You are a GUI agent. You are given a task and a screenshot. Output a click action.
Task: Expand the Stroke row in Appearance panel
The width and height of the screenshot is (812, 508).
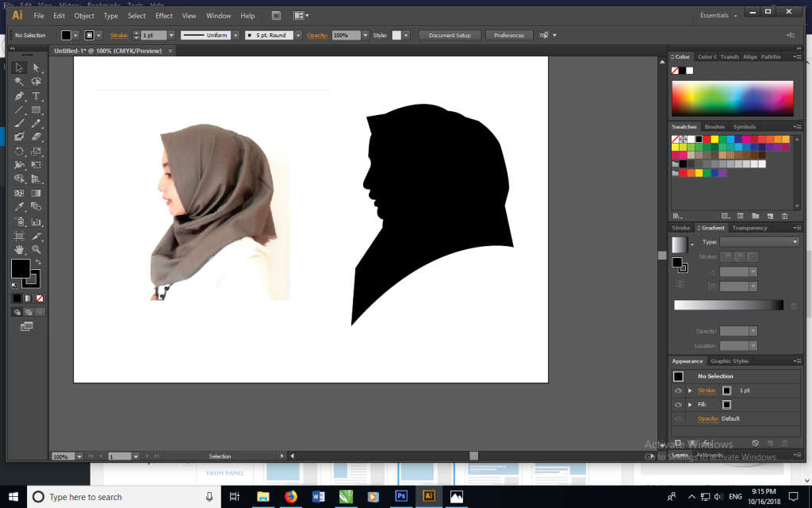pos(690,391)
